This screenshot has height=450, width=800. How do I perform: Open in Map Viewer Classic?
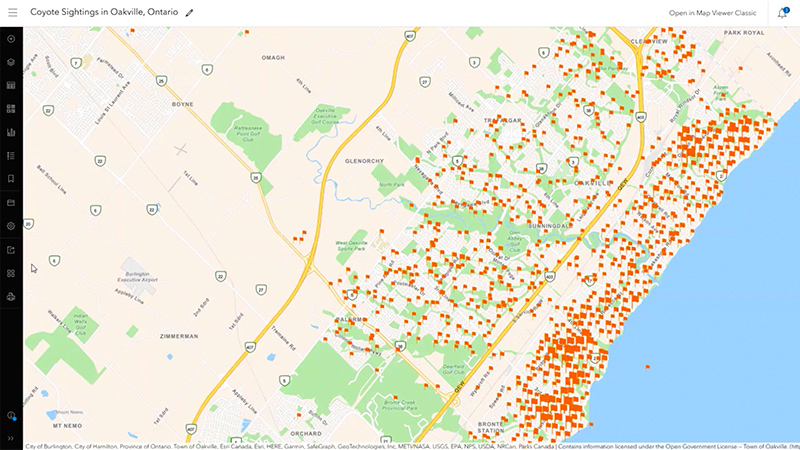[712, 13]
